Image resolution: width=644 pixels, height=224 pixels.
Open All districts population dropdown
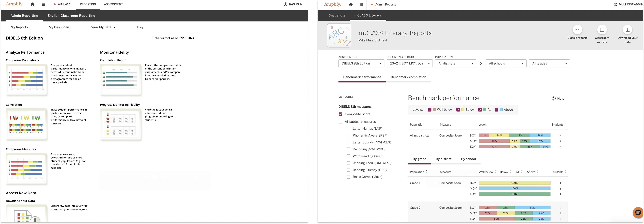pos(456,63)
